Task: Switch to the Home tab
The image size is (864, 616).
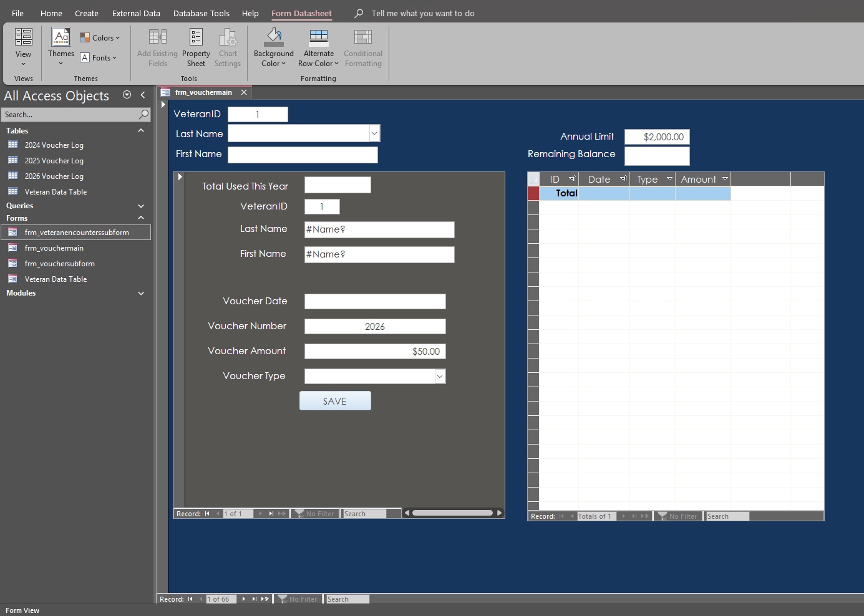Action: (x=51, y=13)
